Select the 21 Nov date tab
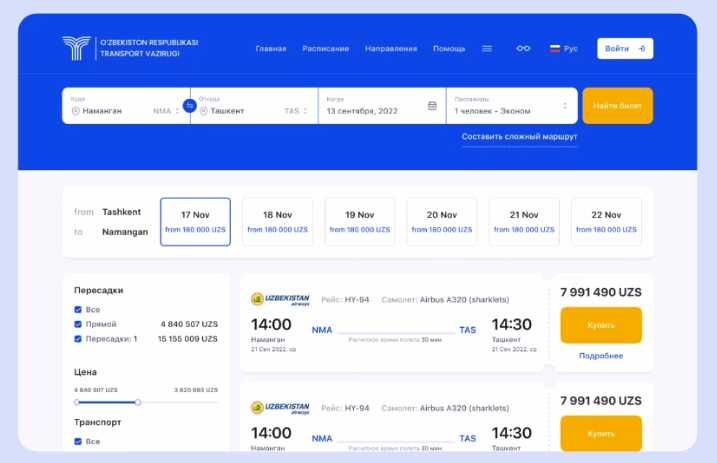This screenshot has width=717, height=463. (524, 222)
